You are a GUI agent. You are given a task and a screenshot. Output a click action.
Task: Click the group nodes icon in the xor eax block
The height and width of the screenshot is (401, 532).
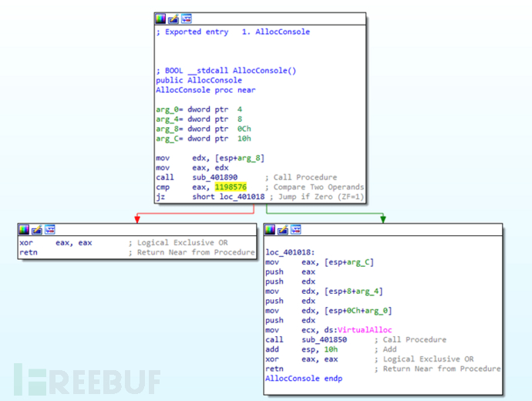[x=49, y=230]
